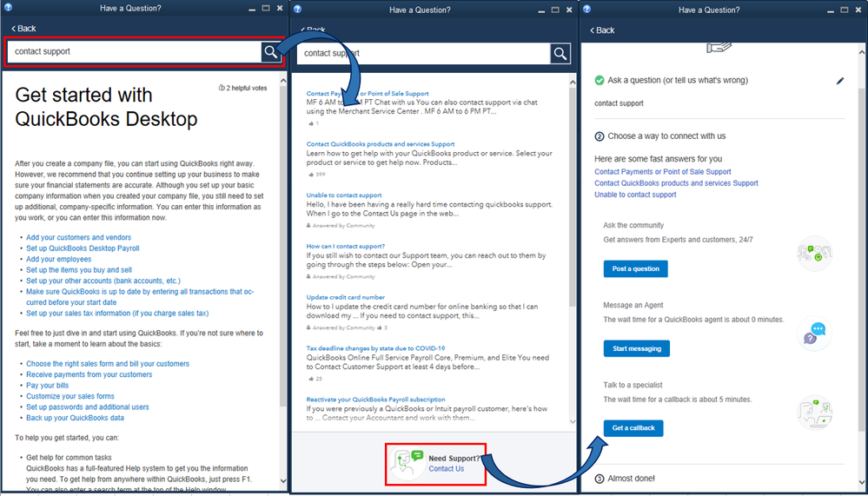Screen dimensions: 868x496
Task: Open the middle-window result Contact QuickBooks products and services
Action: click(x=381, y=144)
